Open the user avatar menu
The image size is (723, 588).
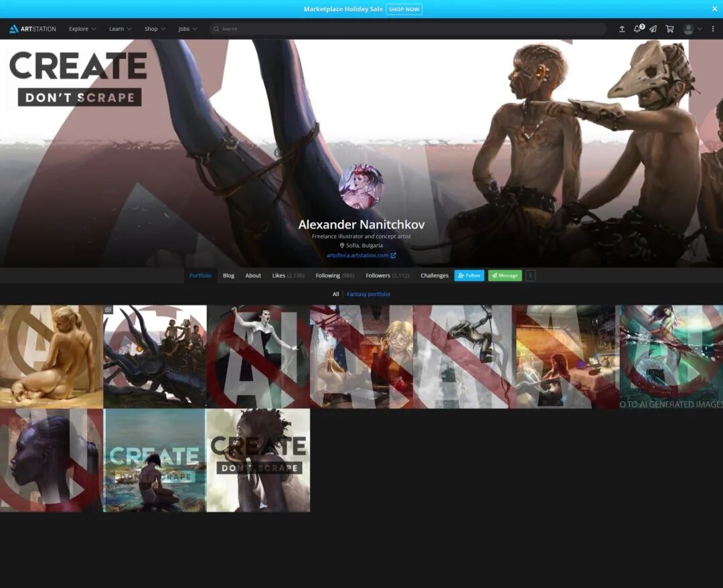tap(688, 29)
